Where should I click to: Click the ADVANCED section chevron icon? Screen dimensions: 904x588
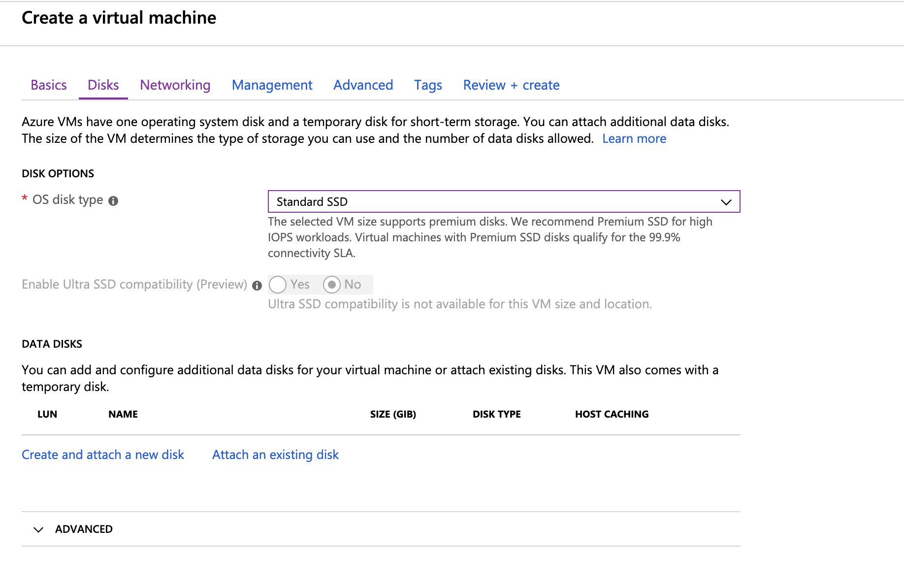click(38, 529)
